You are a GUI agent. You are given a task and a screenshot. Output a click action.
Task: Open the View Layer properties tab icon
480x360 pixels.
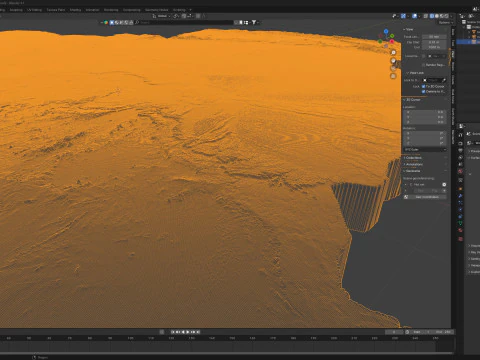[460, 158]
